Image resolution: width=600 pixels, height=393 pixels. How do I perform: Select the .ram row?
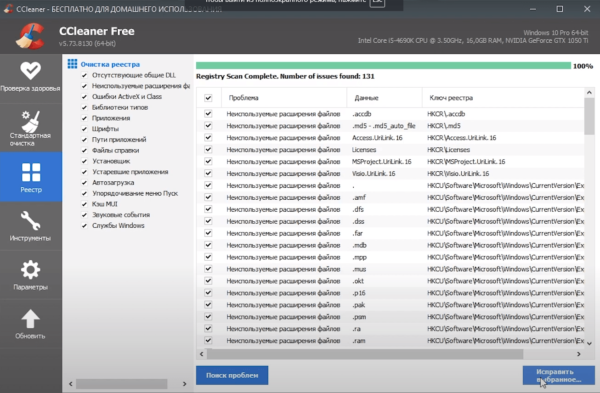pyautogui.click(x=390, y=341)
